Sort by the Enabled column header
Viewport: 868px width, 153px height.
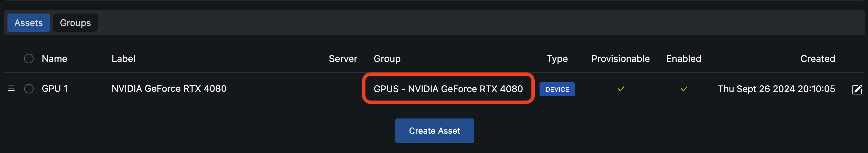(x=683, y=59)
